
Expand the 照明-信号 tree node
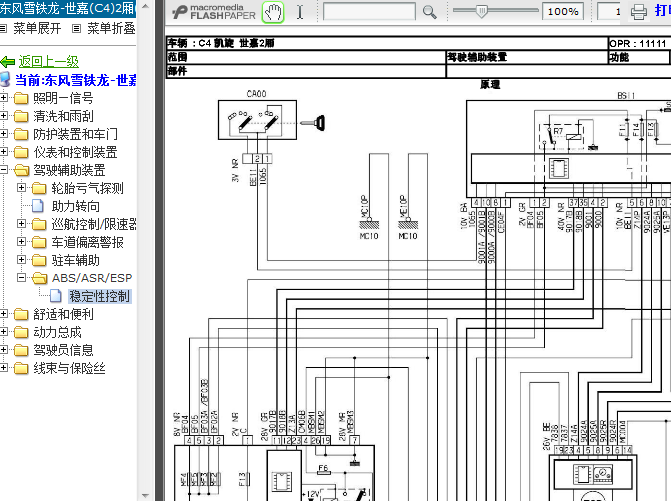click(x=3, y=98)
